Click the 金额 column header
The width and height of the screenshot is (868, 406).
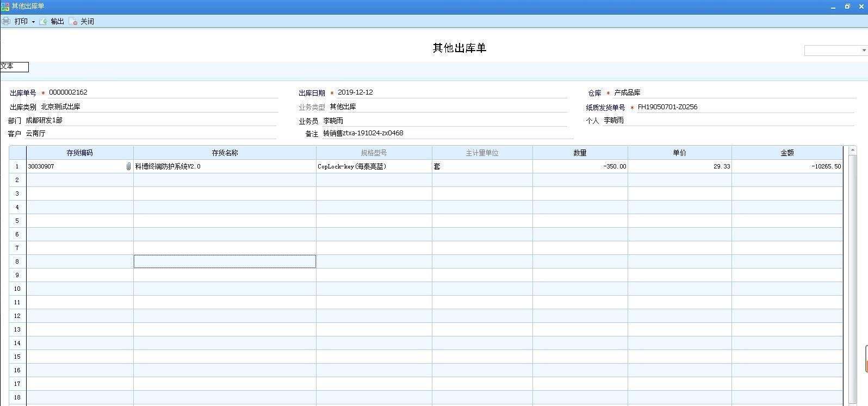[x=787, y=153]
